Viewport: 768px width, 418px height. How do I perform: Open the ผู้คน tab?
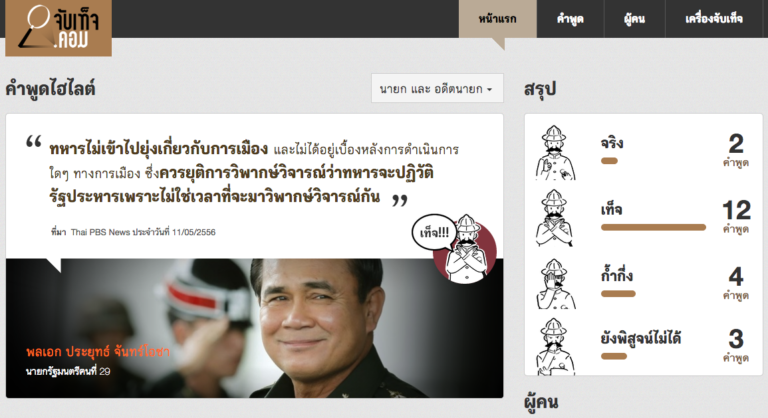click(x=634, y=19)
